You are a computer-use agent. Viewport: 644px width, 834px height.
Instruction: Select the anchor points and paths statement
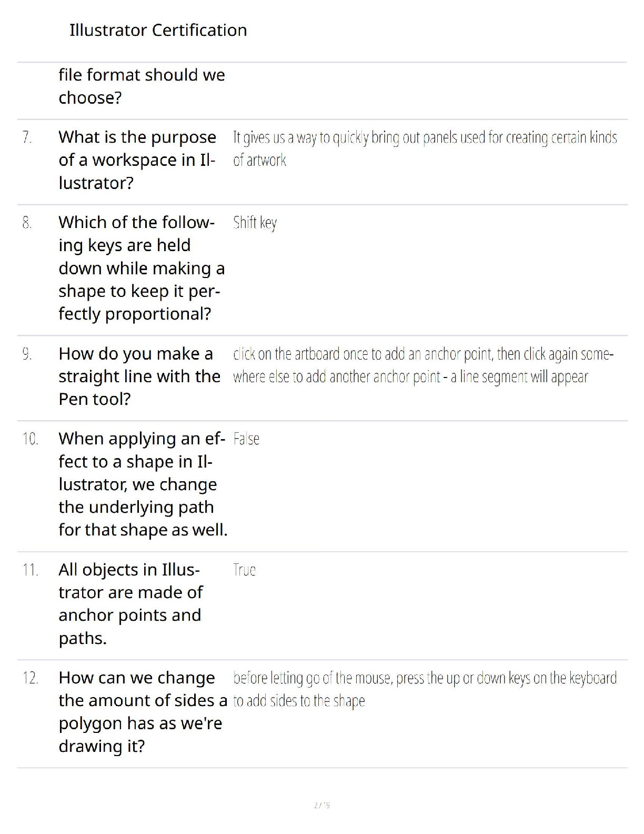pyautogui.click(x=130, y=603)
